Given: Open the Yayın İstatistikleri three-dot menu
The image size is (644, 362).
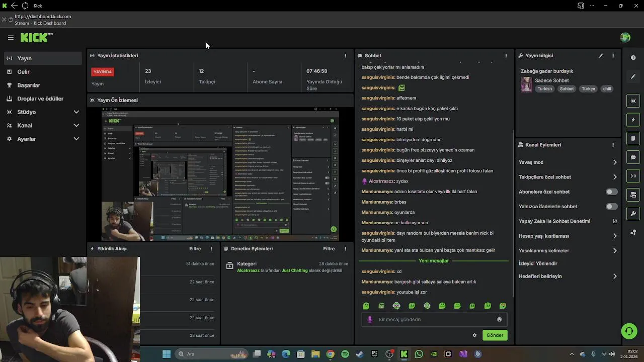Looking at the screenshot, I should (x=345, y=56).
